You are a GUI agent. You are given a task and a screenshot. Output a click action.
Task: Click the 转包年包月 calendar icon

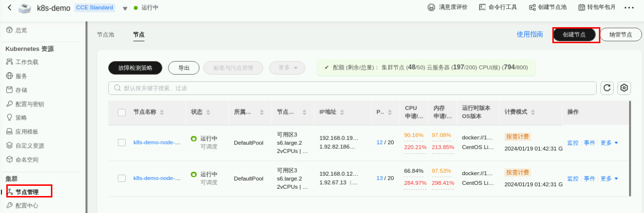coord(582,8)
